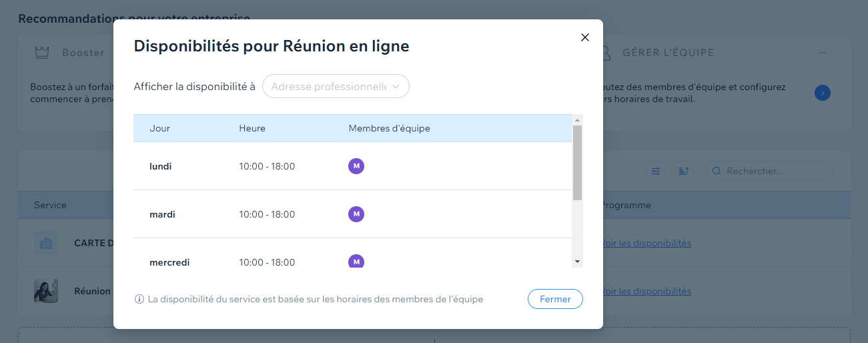Click the Booster crown icon
Image resolution: width=868 pixels, height=343 pixels.
pyautogui.click(x=42, y=53)
